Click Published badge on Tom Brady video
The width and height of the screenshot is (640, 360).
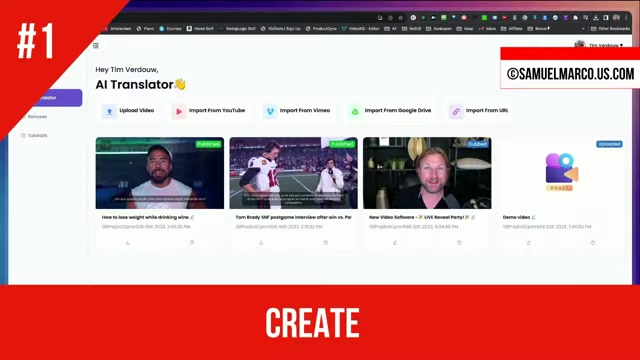click(342, 144)
